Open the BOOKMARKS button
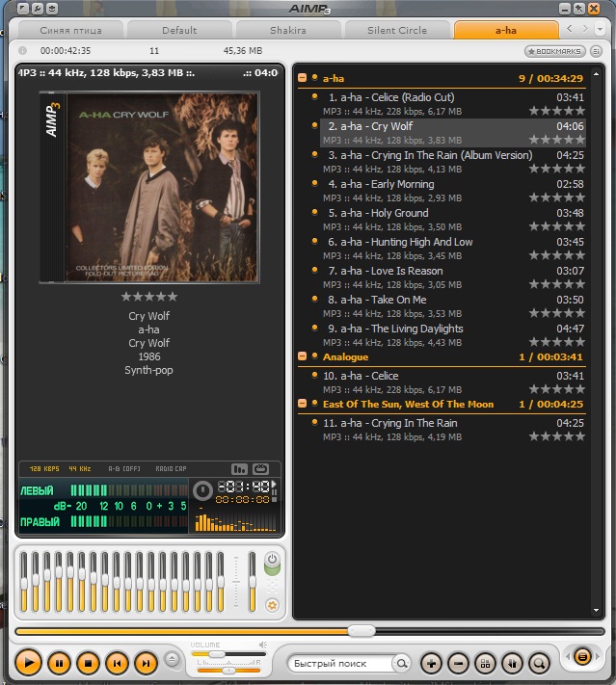 pos(555,51)
